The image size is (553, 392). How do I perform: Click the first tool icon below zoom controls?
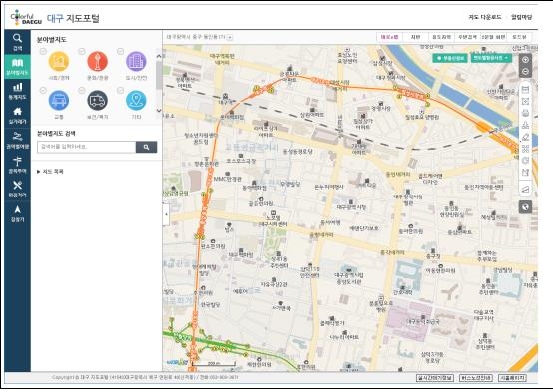pos(525,90)
